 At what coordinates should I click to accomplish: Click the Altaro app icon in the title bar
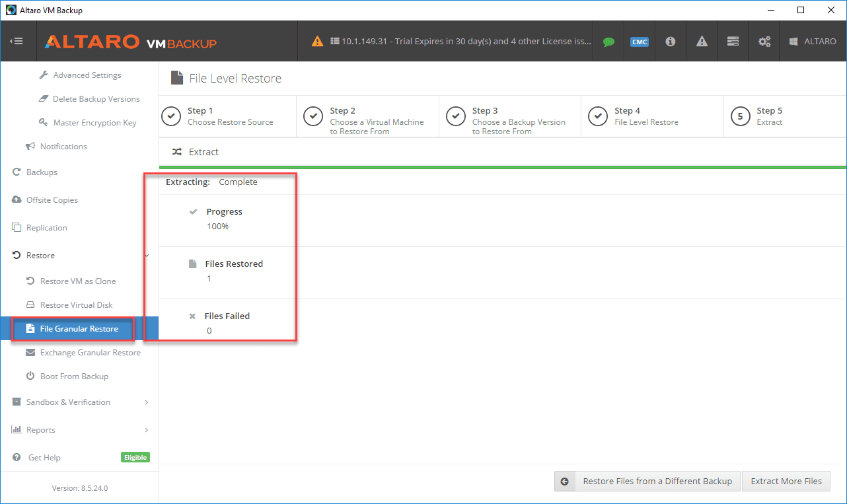(x=11, y=10)
